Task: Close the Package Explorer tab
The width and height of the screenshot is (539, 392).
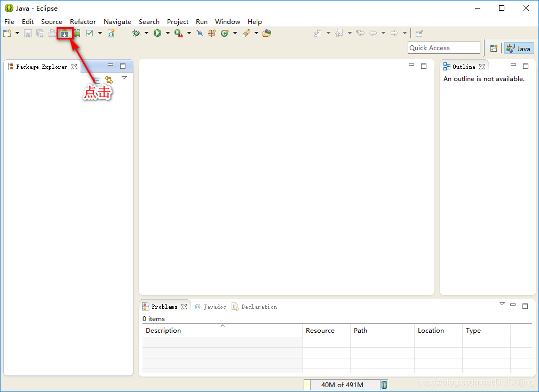Action: [74, 67]
